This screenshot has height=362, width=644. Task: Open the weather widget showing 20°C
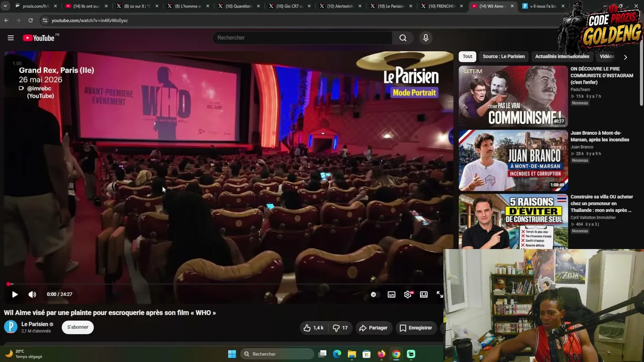(x=24, y=354)
